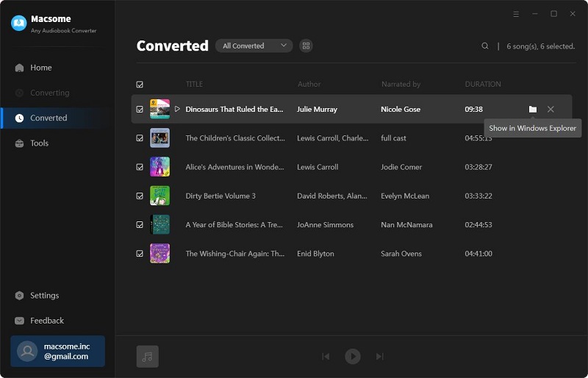The width and height of the screenshot is (588, 378).
Task: Click the 03:33:22 duration value
Action: pos(478,196)
